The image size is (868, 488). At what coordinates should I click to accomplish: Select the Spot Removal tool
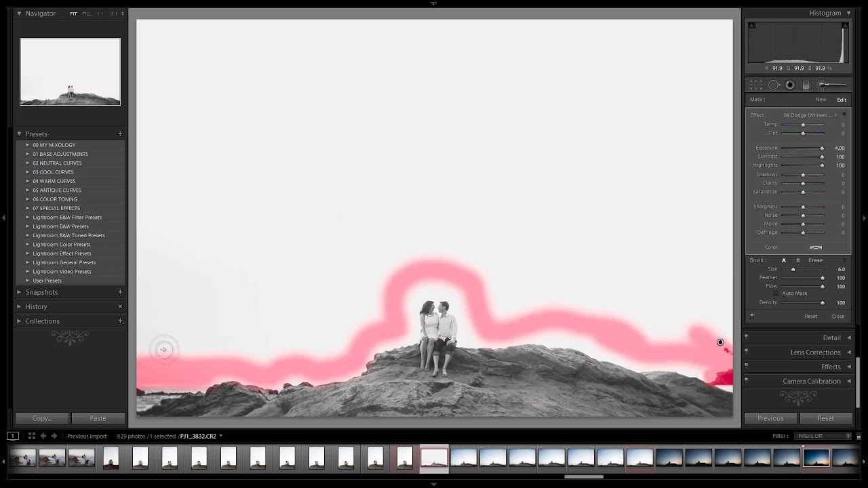click(x=774, y=85)
